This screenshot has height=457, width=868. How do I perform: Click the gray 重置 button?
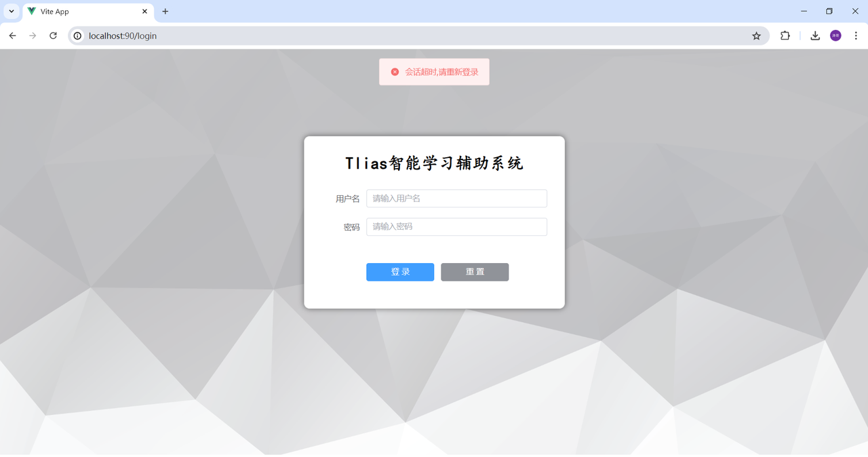click(475, 272)
